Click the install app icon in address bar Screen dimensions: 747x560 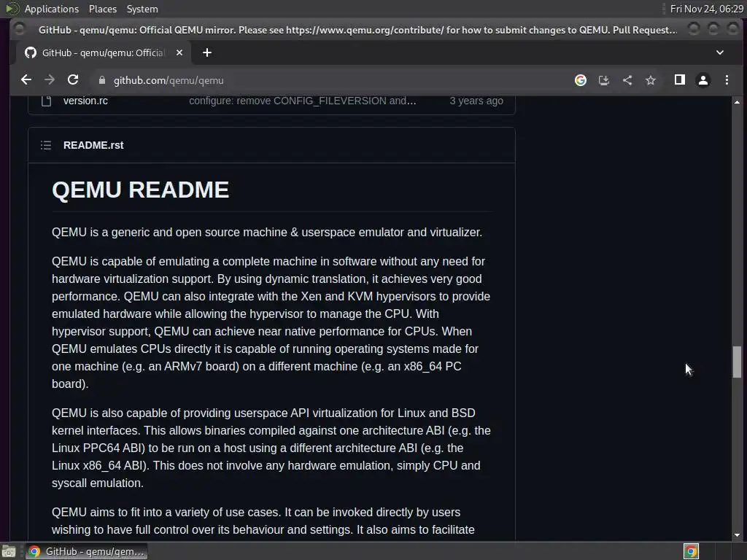pyautogui.click(x=603, y=80)
